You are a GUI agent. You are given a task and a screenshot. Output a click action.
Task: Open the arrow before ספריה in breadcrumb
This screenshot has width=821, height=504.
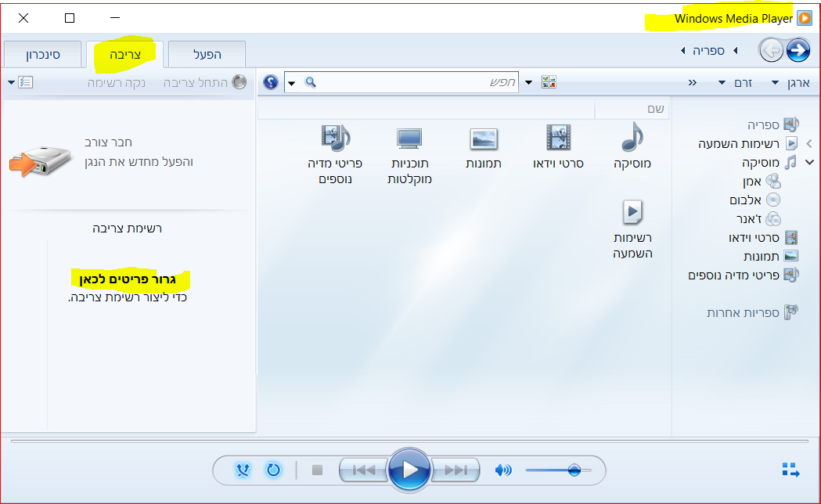(x=736, y=51)
